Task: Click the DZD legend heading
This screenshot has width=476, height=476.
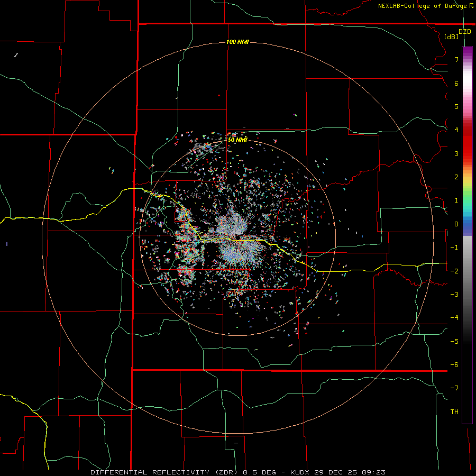Action: [465, 32]
